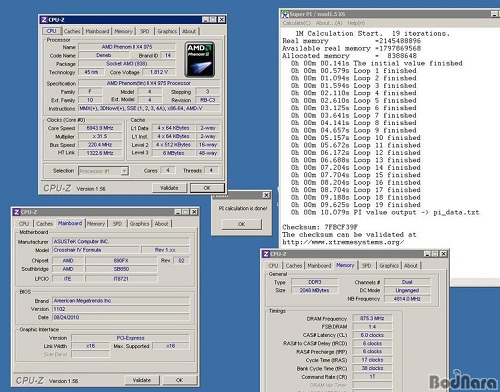Screen dimensions: 500x392
Task: Open SPD tab in top CPU-Z window
Action: tap(145, 31)
